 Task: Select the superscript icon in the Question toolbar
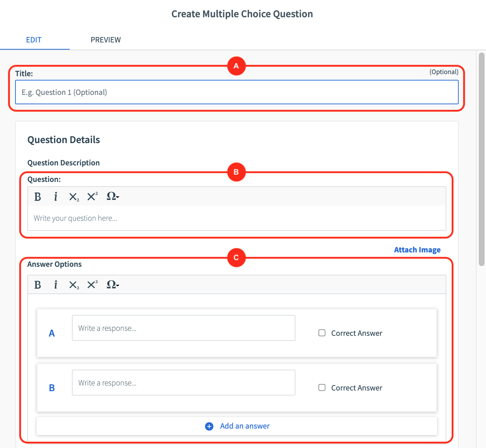92,196
